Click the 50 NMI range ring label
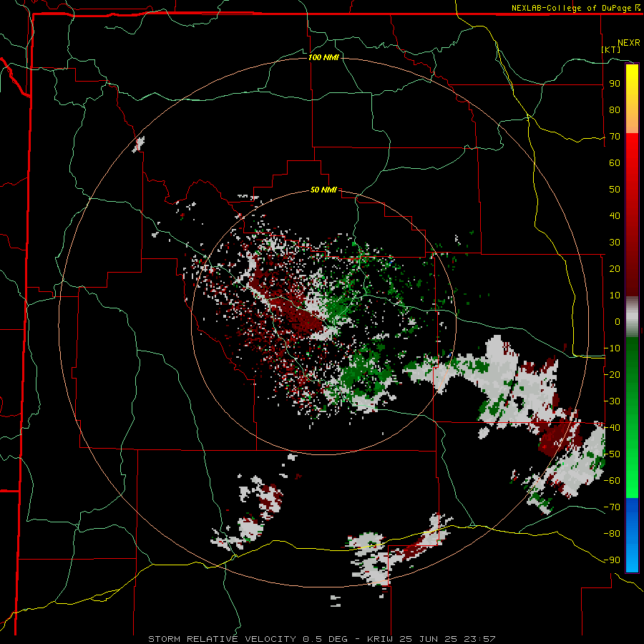Image resolution: width=644 pixels, height=644 pixels. point(323,190)
